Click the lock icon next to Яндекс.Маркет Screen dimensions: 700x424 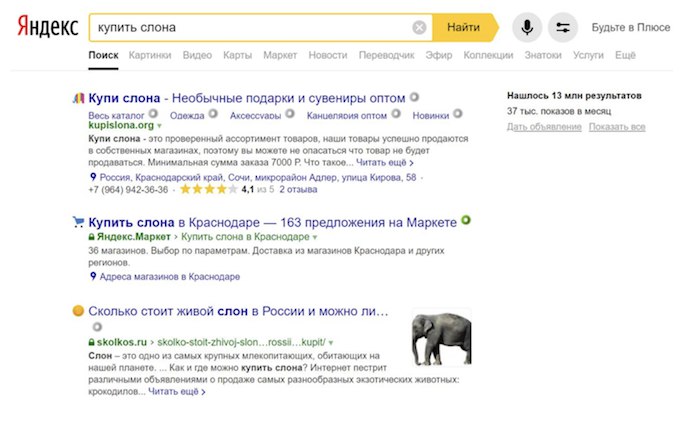click(x=92, y=237)
